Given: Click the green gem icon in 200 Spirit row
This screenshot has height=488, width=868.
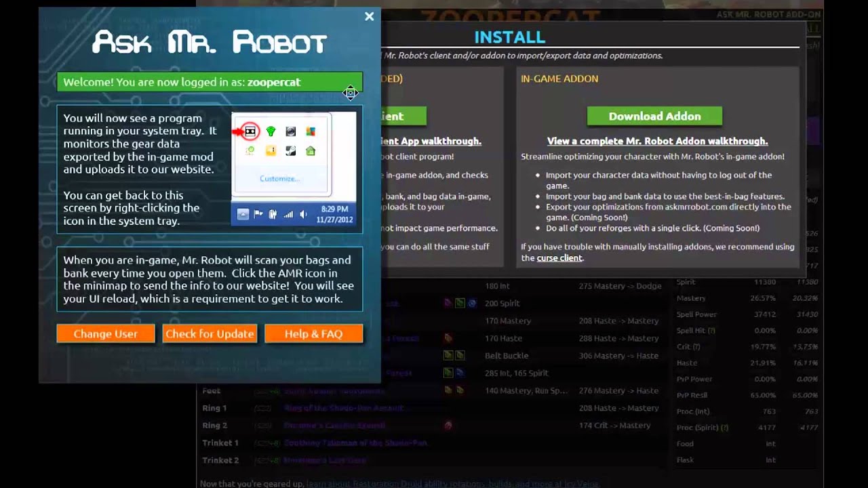Looking at the screenshot, I should point(460,303).
